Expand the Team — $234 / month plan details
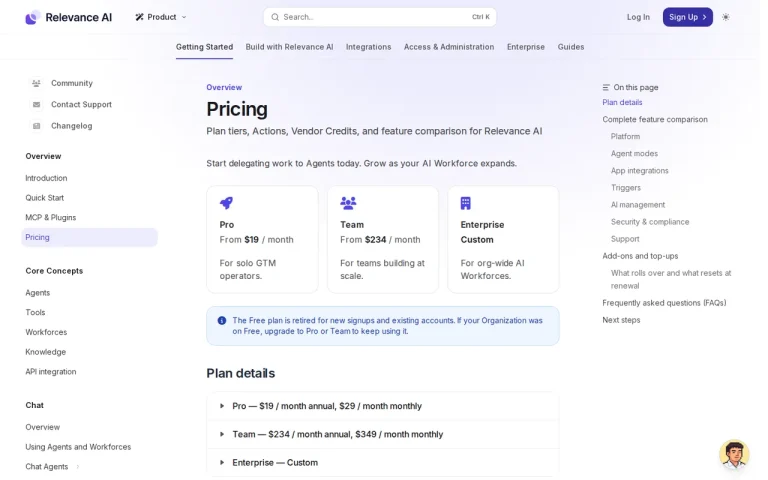 (x=383, y=434)
